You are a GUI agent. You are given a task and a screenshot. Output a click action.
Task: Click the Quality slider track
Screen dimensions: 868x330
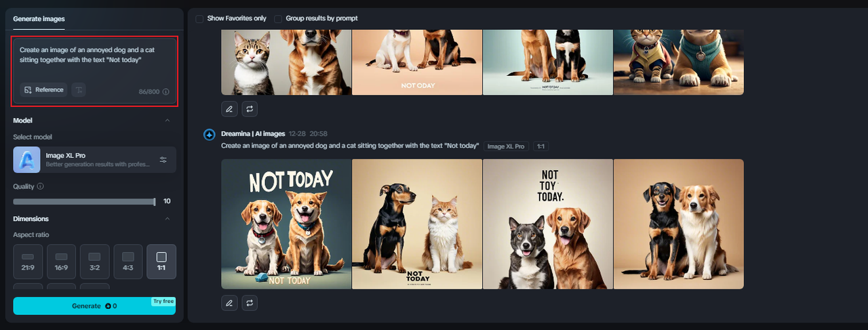(84, 201)
